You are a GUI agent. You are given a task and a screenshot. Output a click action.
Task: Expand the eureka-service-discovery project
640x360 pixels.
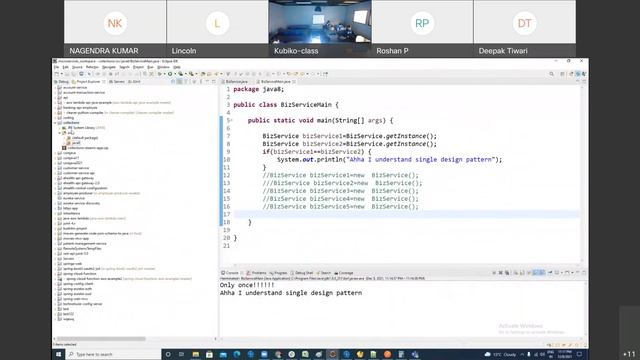(56, 203)
